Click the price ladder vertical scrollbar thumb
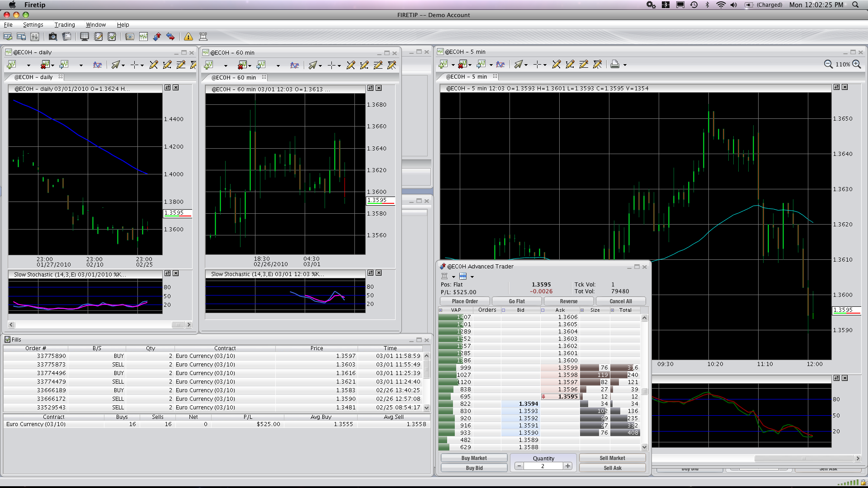The width and height of the screenshot is (868, 488). point(644,391)
